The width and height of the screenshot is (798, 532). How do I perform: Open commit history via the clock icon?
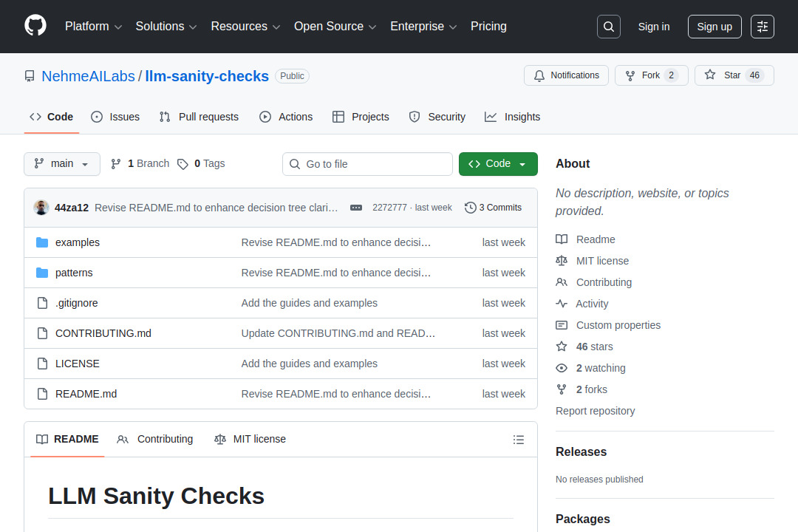471,208
